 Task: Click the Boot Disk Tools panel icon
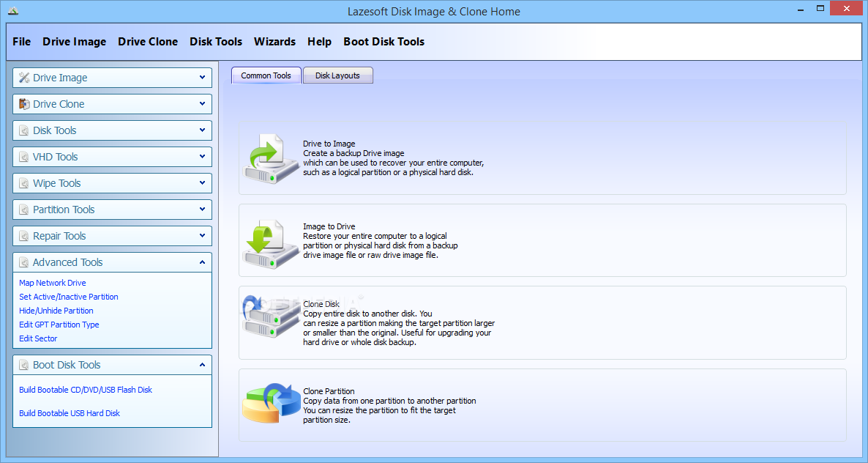tap(24, 365)
